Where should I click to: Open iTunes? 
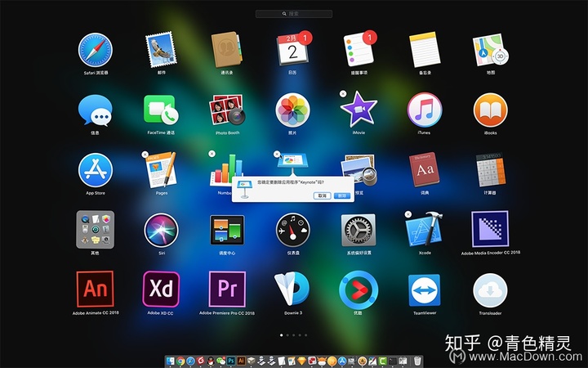click(425, 110)
